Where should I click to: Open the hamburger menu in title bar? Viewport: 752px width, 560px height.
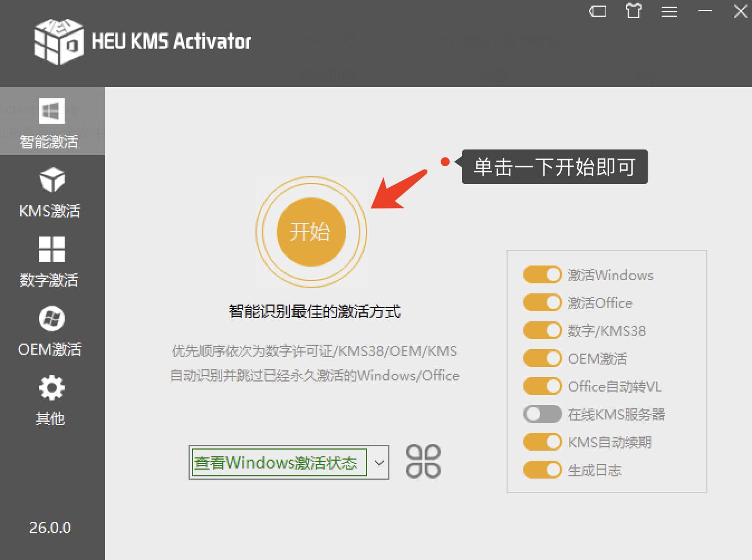tap(669, 12)
